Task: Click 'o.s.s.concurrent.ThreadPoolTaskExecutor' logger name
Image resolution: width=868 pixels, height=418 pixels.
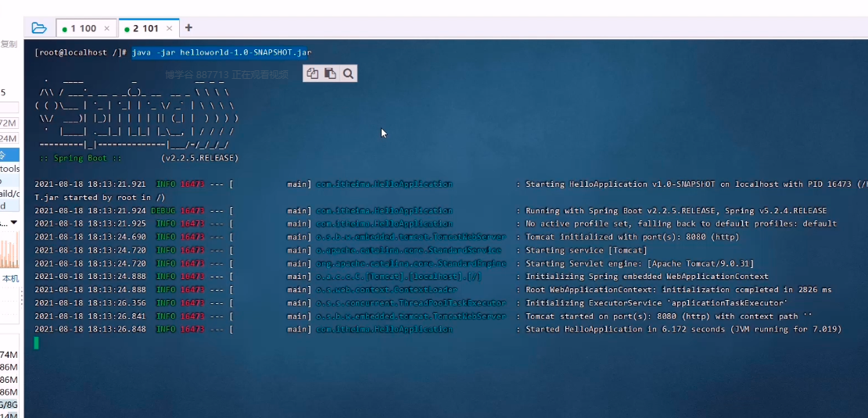Action: coord(411,303)
